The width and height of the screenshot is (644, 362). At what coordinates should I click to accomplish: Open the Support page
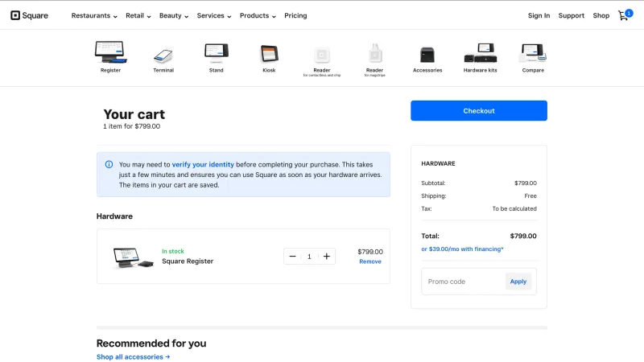[571, 15]
